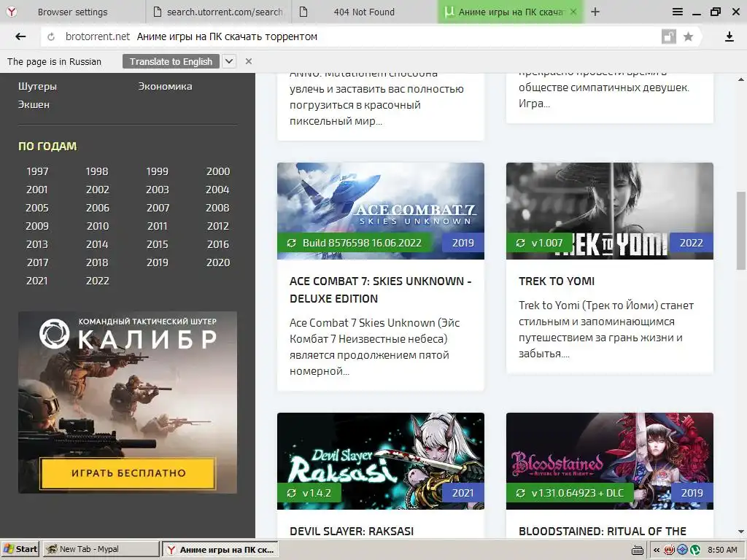This screenshot has width=747, height=560.
Task: Dismiss the translation bar with X
Action: [x=248, y=61]
